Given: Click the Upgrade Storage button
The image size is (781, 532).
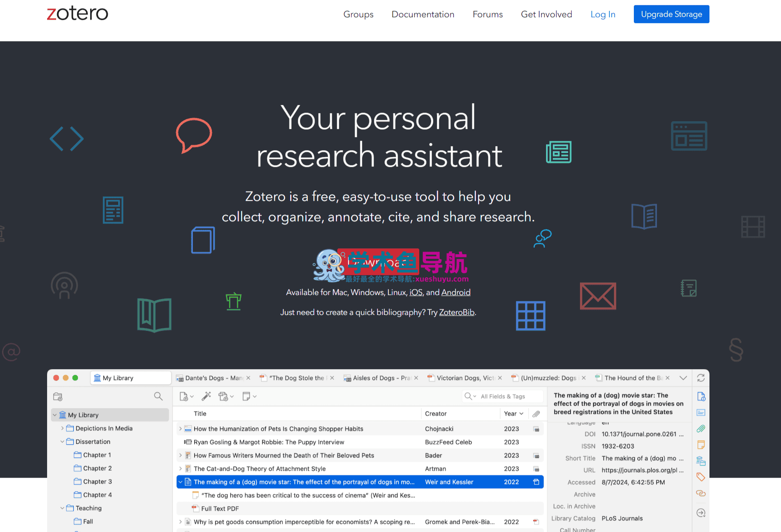Looking at the screenshot, I should [671, 14].
